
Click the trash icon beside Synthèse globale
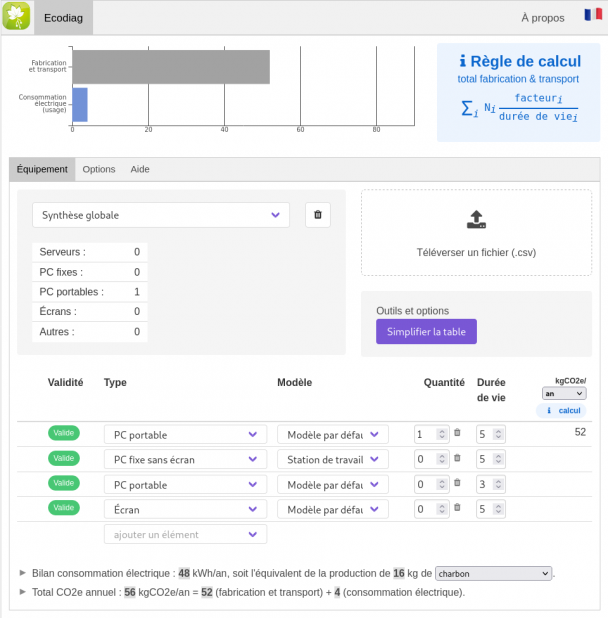[318, 215]
